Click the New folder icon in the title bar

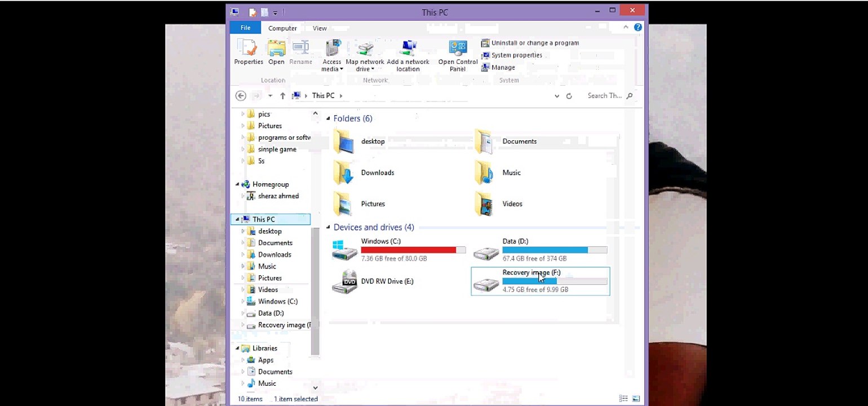click(x=264, y=12)
